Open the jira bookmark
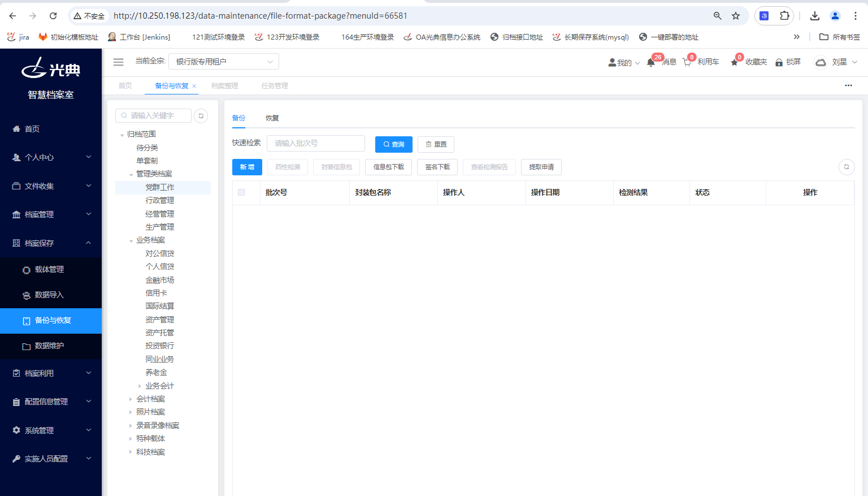 pyautogui.click(x=18, y=37)
